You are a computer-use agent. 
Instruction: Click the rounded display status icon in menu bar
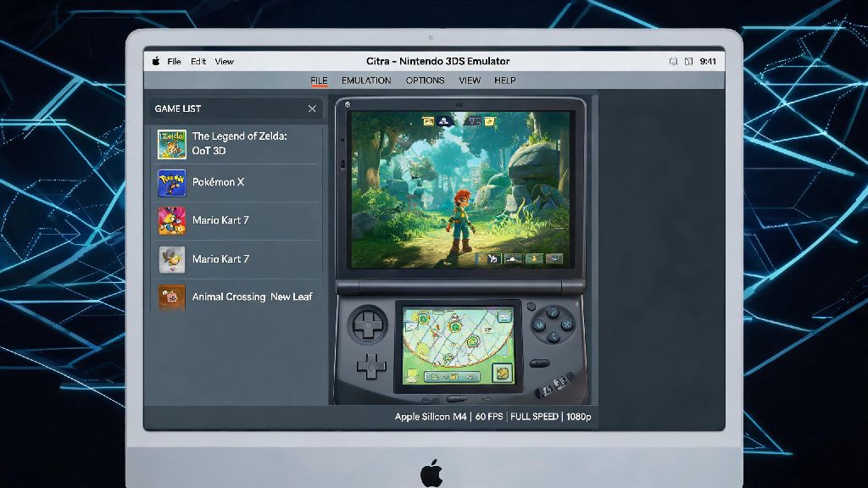(x=673, y=61)
